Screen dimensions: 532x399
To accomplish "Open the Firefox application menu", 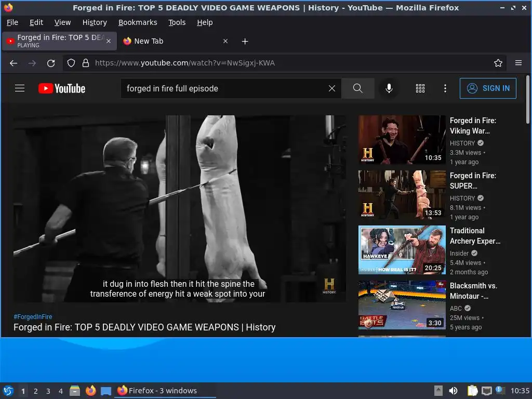I will pos(518,63).
